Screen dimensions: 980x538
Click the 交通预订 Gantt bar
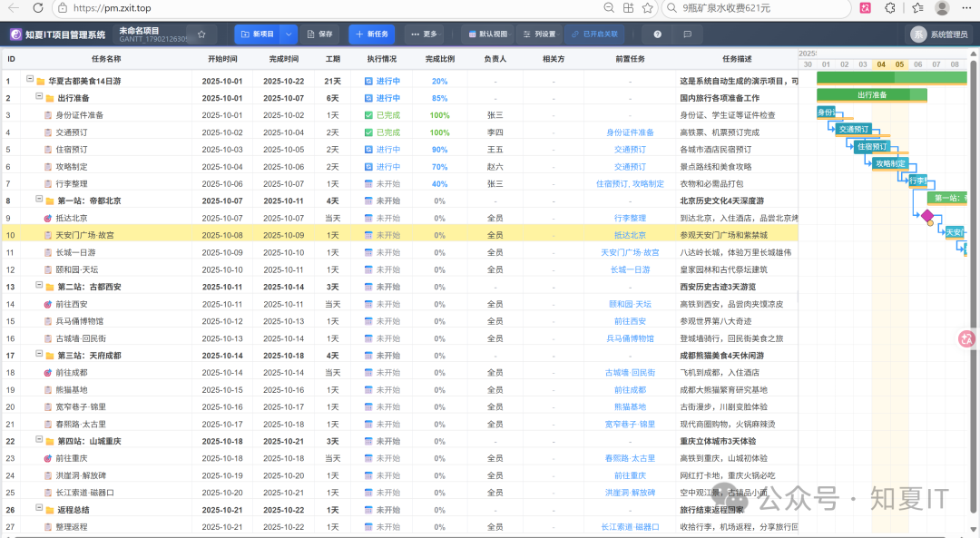[x=854, y=130]
